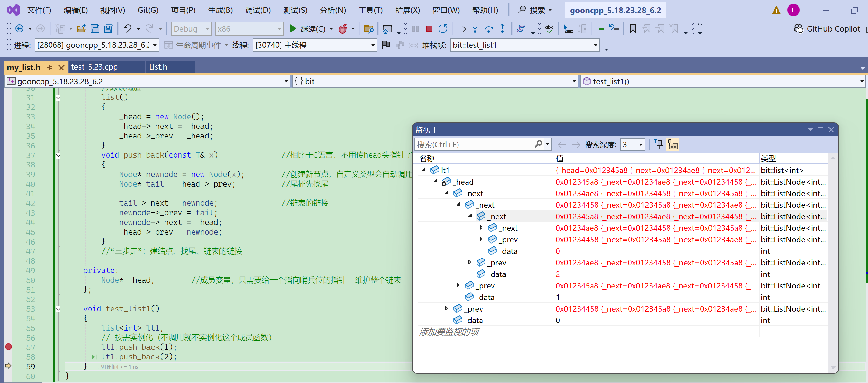868x383 pixels.
Task: Open the 调试(D) menu
Action: click(257, 10)
